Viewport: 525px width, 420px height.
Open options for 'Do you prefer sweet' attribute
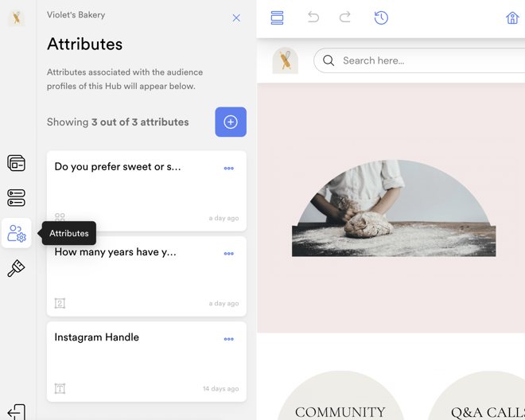(228, 168)
